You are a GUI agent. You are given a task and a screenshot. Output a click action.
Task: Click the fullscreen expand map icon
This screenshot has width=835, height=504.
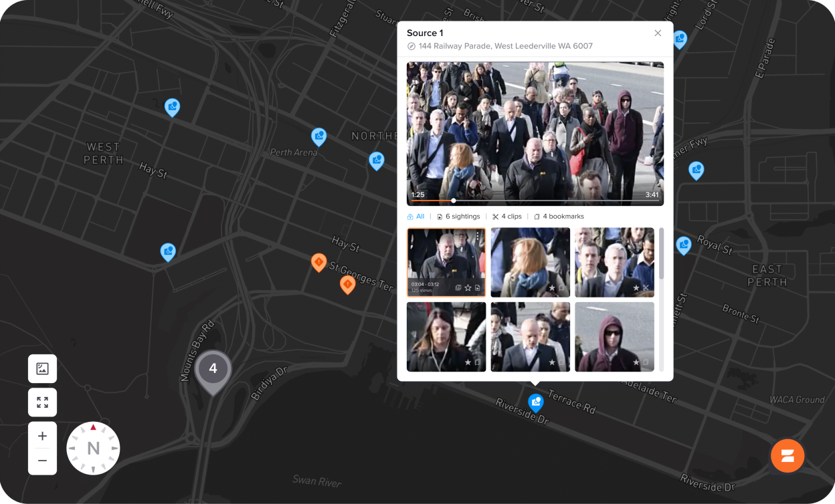point(42,402)
